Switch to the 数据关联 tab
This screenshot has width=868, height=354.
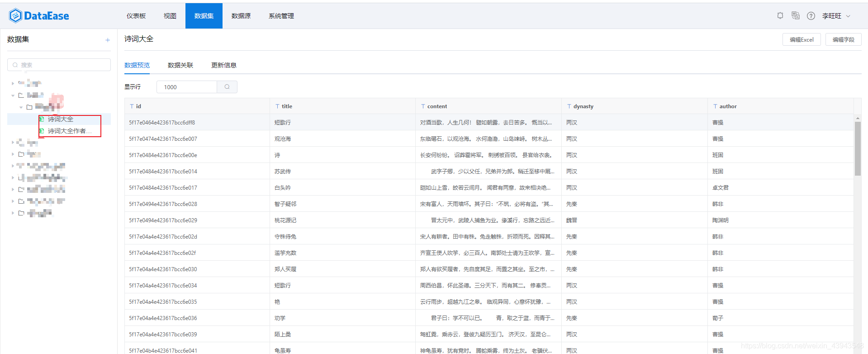coord(180,65)
